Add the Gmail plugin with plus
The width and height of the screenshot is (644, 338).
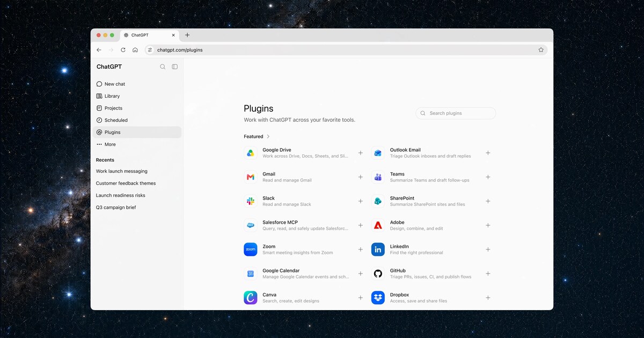(x=361, y=177)
